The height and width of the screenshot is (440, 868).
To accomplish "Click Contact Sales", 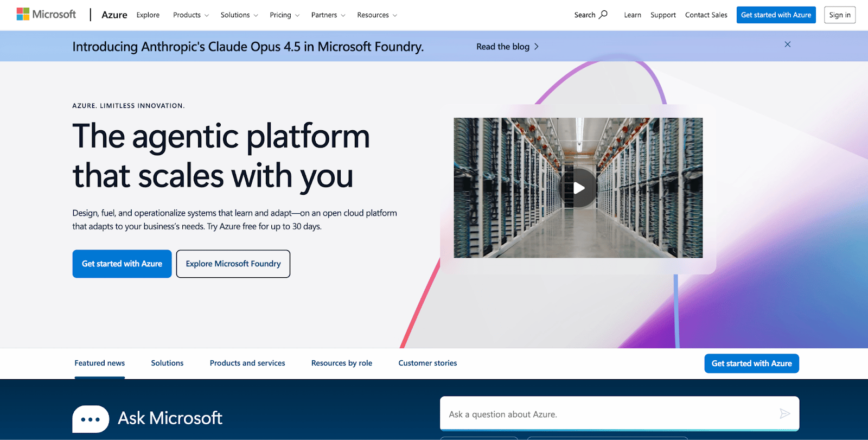I will (x=706, y=15).
